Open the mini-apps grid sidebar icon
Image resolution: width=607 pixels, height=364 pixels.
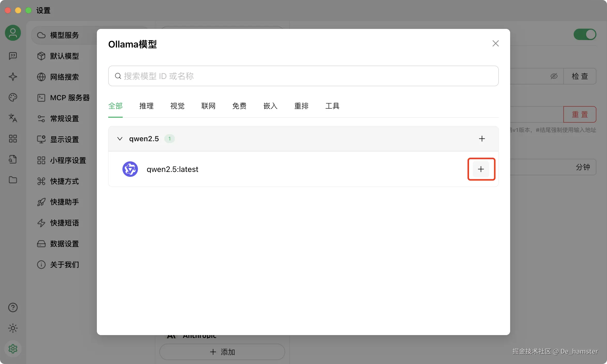[x=13, y=139]
